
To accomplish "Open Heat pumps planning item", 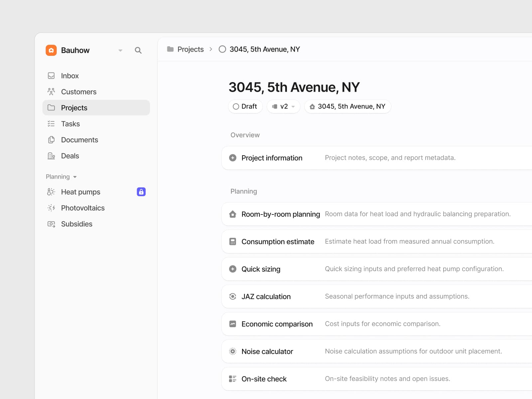I will pyautogui.click(x=96, y=192).
